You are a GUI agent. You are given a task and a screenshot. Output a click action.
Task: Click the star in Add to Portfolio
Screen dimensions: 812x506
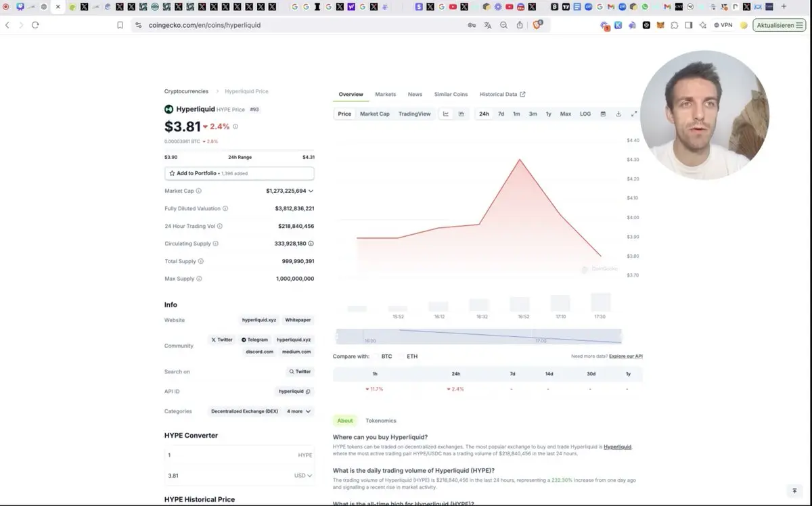tap(172, 173)
